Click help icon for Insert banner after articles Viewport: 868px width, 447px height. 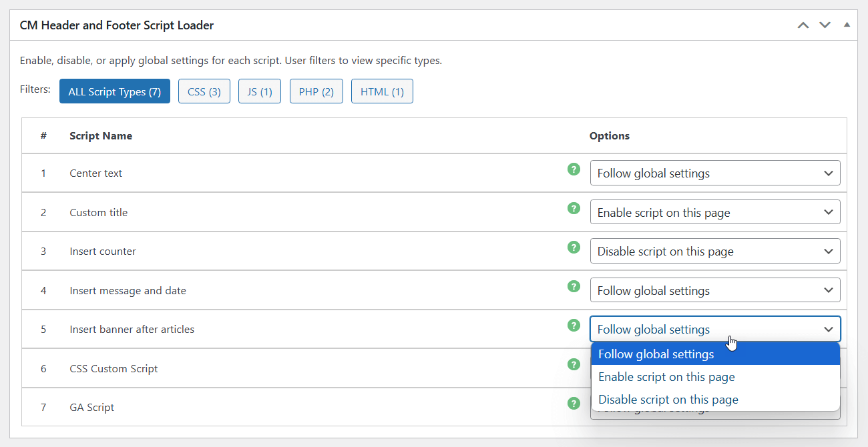point(574,326)
